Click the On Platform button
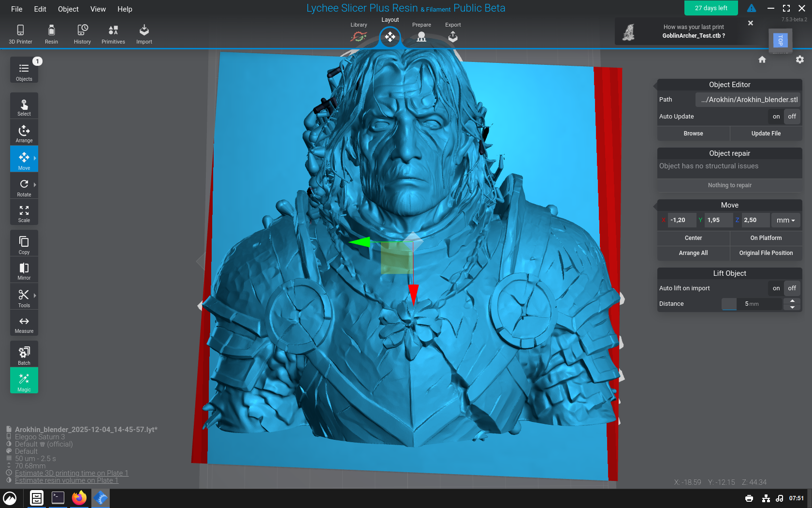The image size is (812, 508). point(766,238)
